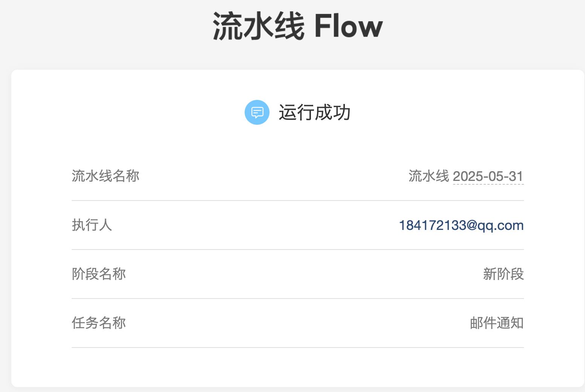Open the 184172133@qq.com executor link

pos(461,225)
